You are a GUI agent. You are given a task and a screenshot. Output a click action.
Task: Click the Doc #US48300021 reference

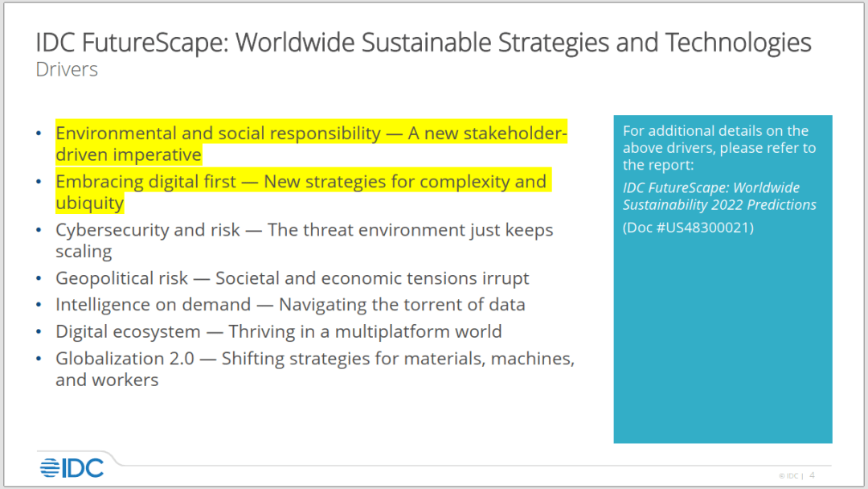point(688,228)
